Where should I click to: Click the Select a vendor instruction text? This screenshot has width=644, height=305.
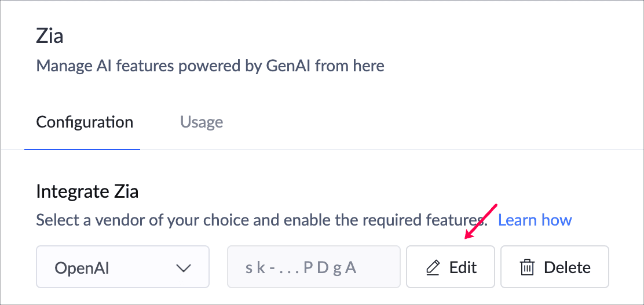[261, 220]
